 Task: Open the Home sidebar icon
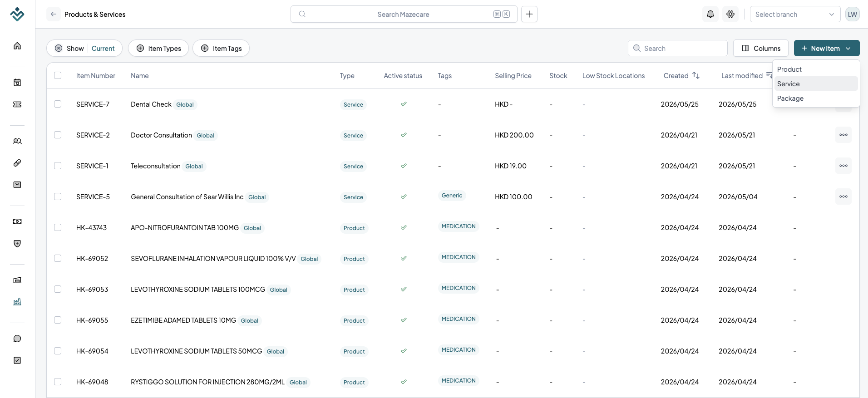[x=17, y=46]
